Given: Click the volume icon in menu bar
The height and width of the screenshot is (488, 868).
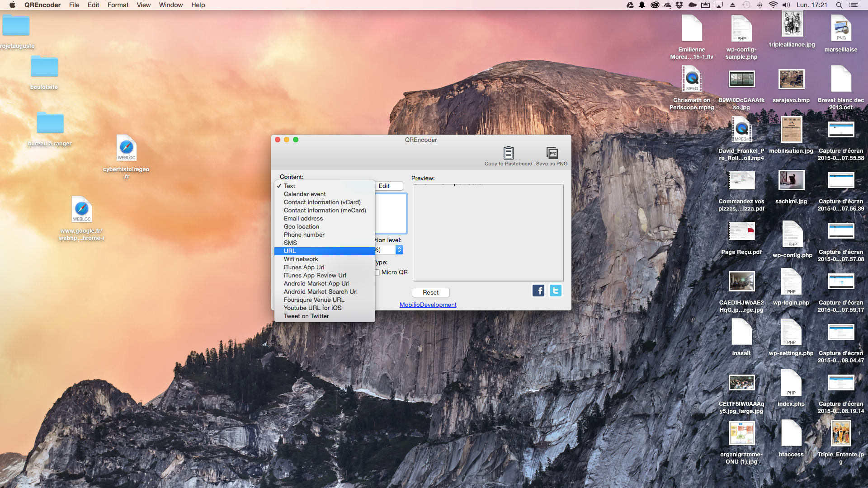Looking at the screenshot, I should point(787,5).
